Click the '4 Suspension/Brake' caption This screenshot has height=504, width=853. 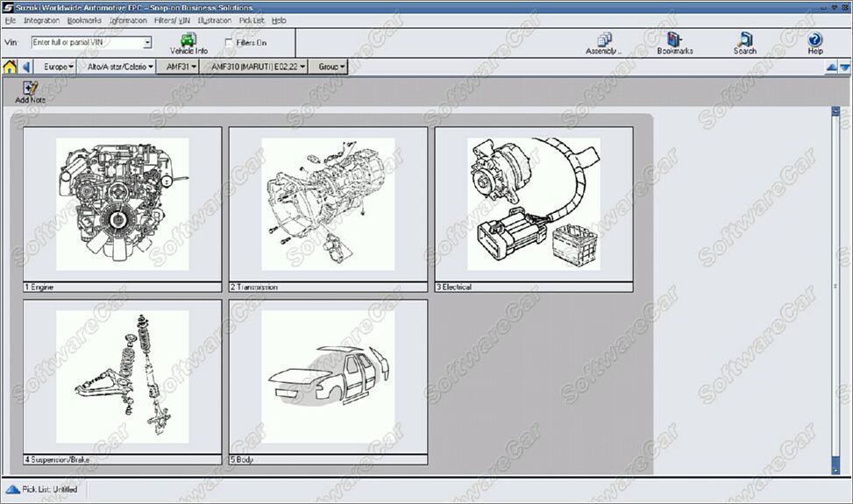(x=57, y=459)
